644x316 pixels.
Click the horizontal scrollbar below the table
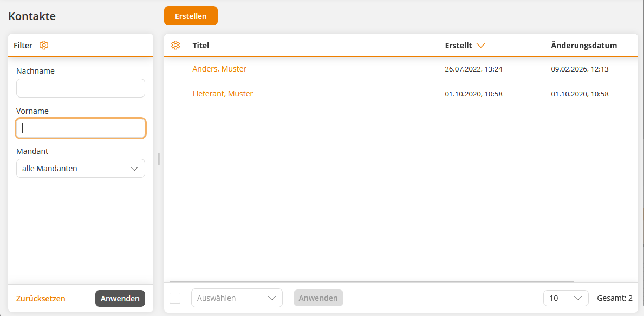[372, 281]
